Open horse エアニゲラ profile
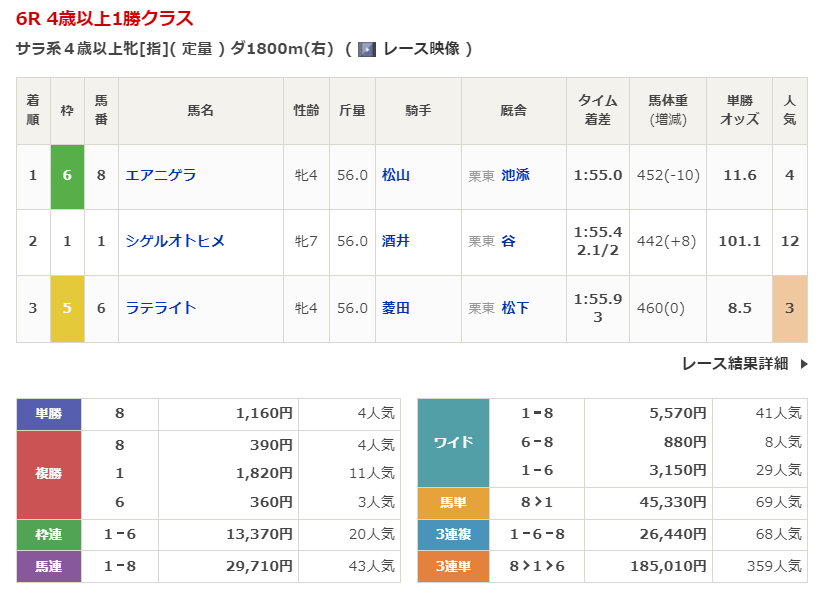 click(x=161, y=175)
